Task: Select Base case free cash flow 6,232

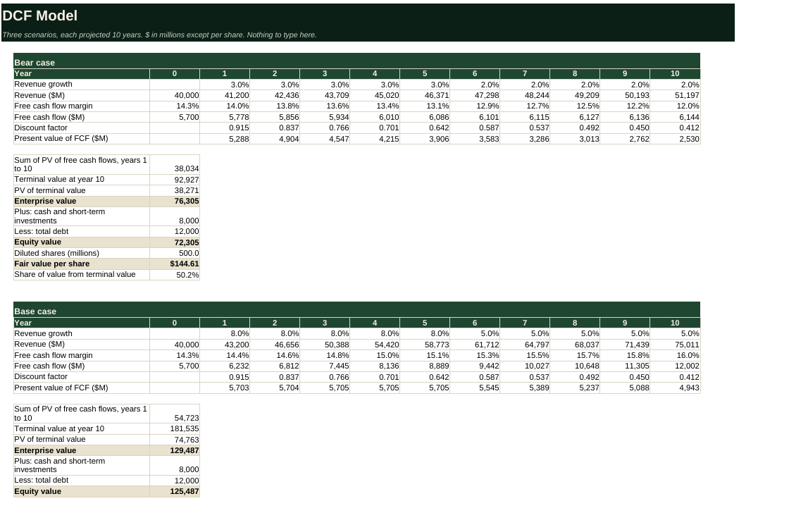Action: coord(225,366)
